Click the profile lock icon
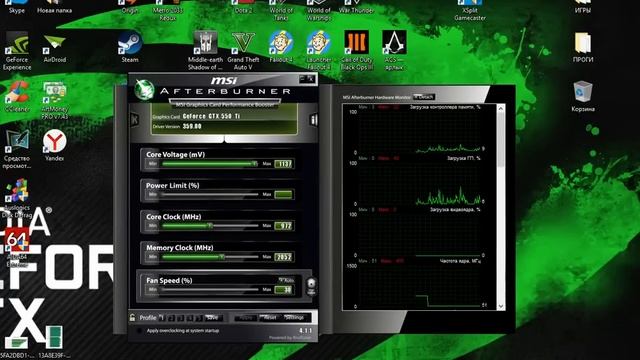The image size is (640, 360). (x=132, y=318)
